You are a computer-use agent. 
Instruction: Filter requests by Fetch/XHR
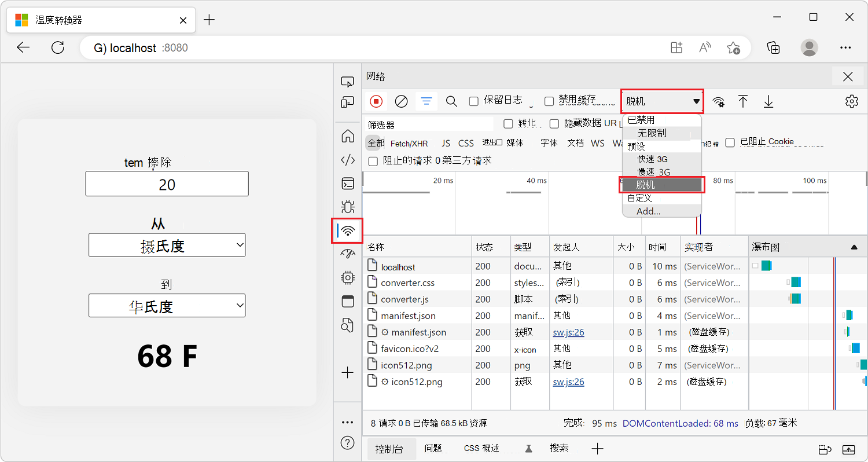point(409,143)
